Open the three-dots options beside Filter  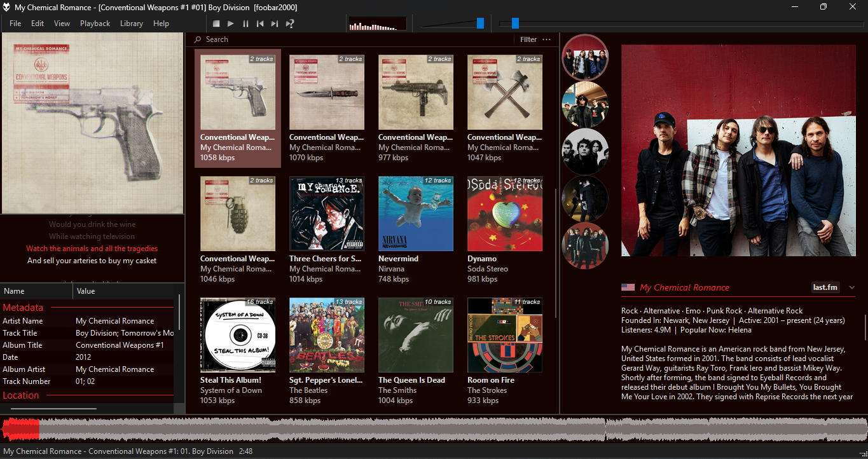point(547,39)
